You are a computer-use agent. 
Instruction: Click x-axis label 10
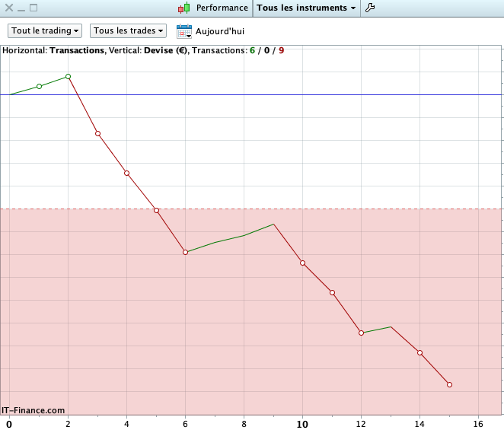tap(302, 424)
